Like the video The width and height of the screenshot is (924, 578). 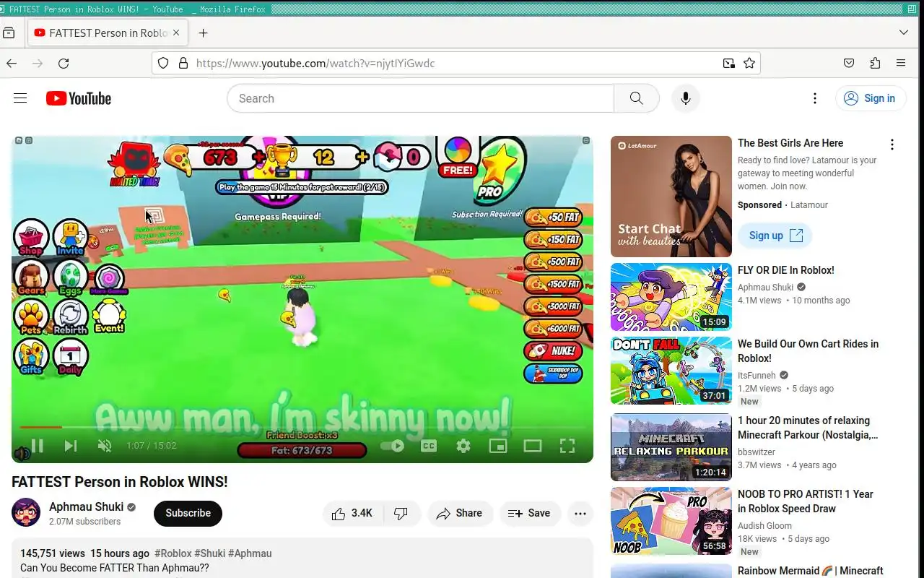[353, 513]
